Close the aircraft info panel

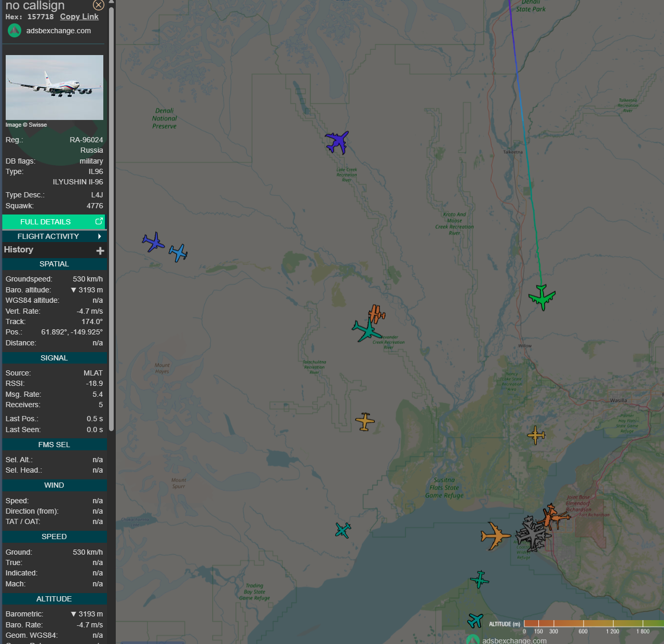coord(99,5)
